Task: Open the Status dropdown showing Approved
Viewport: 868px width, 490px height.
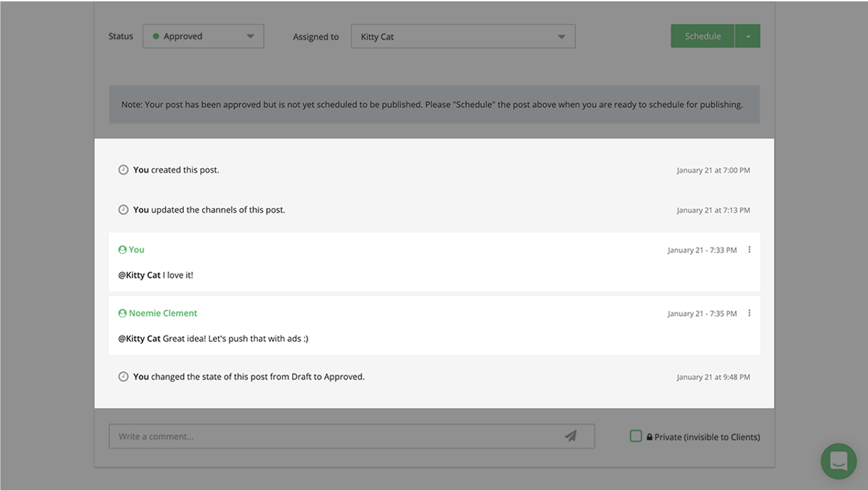Action: click(x=203, y=36)
